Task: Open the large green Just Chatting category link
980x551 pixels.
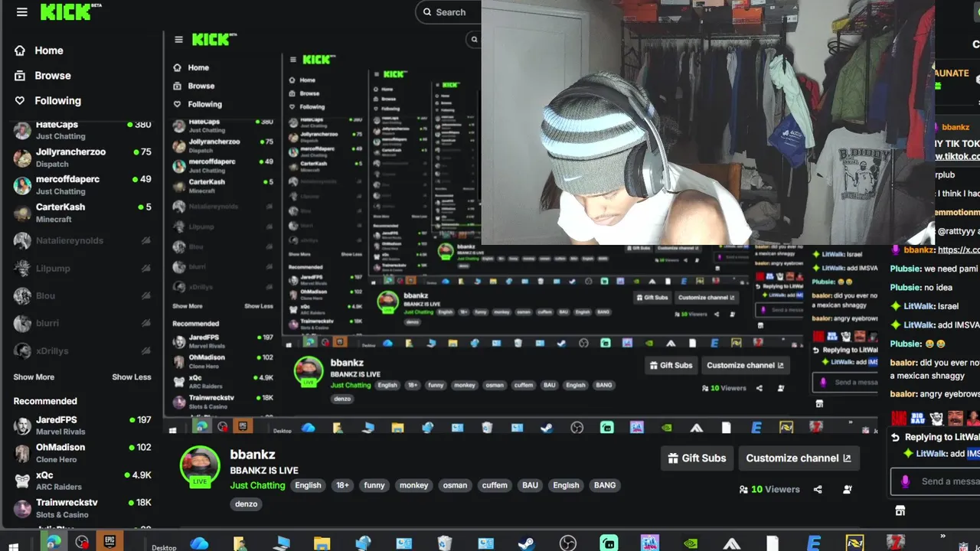Action: [257, 485]
